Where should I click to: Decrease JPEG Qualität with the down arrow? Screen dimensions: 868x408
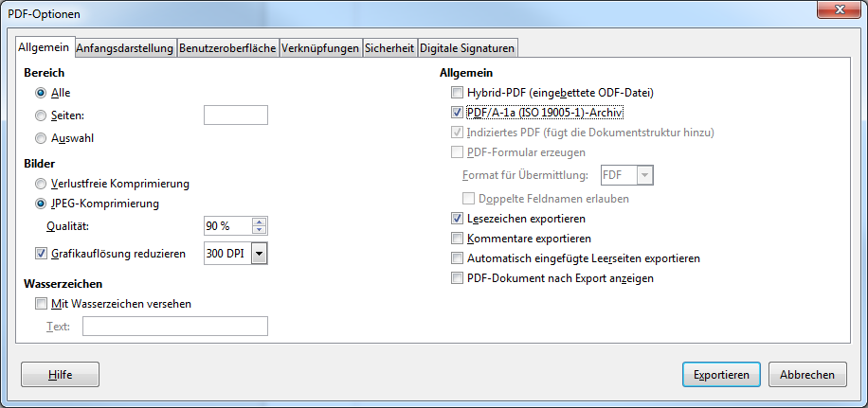click(x=260, y=230)
